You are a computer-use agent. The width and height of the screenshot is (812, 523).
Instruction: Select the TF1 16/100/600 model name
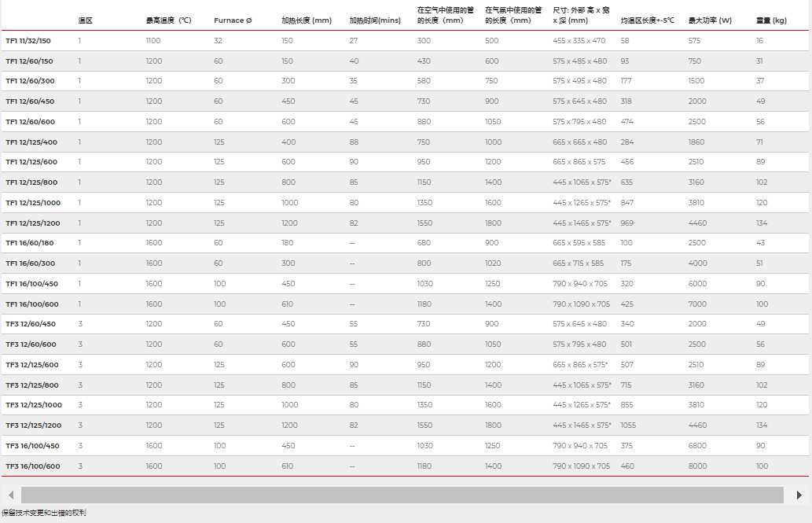(31, 304)
